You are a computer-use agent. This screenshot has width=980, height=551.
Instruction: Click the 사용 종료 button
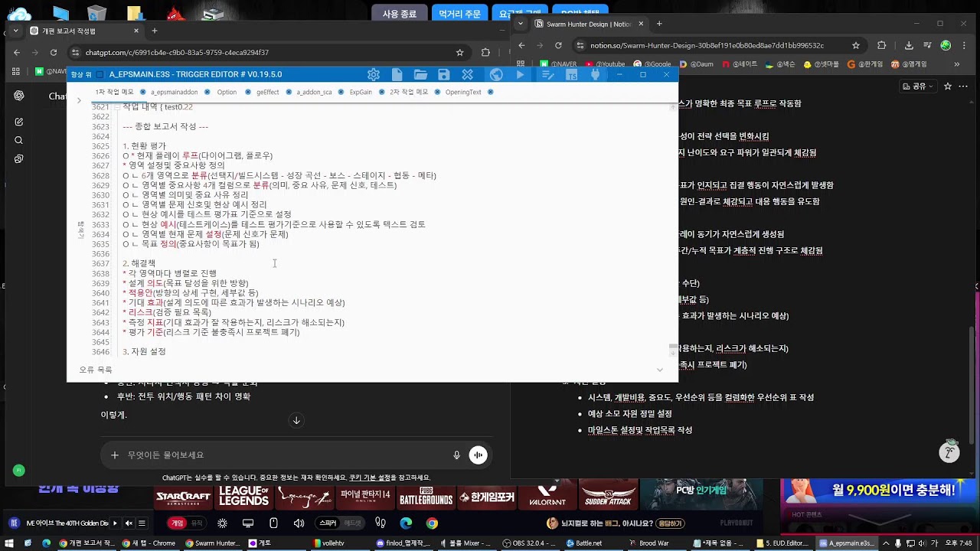point(399,14)
